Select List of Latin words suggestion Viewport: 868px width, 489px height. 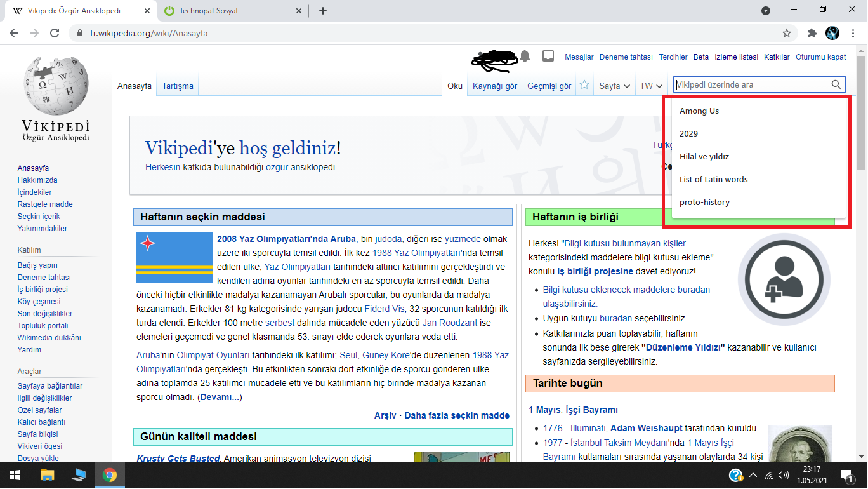click(759, 180)
